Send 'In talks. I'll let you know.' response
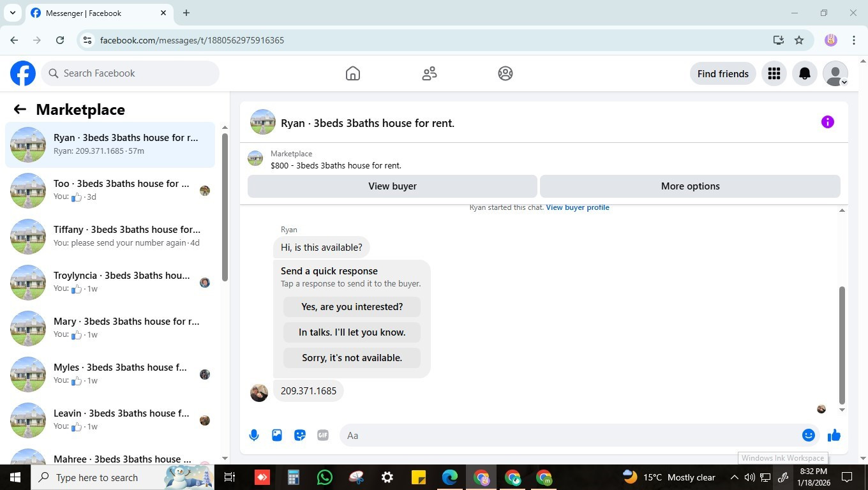Viewport: 868px width, 490px height. [352, 332]
